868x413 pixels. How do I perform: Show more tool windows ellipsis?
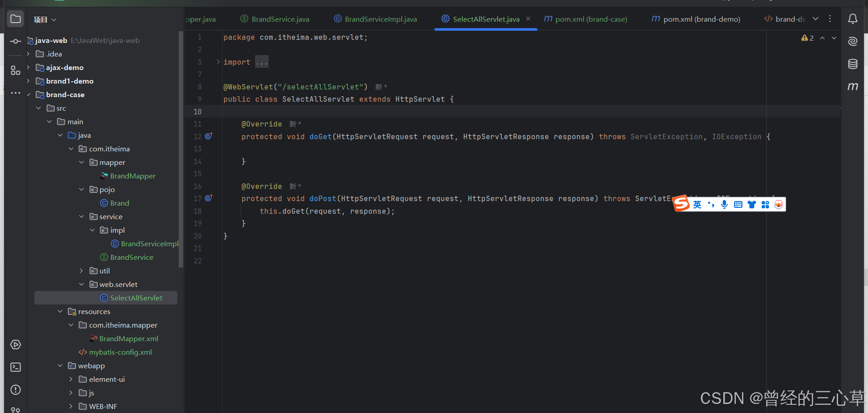tap(15, 93)
